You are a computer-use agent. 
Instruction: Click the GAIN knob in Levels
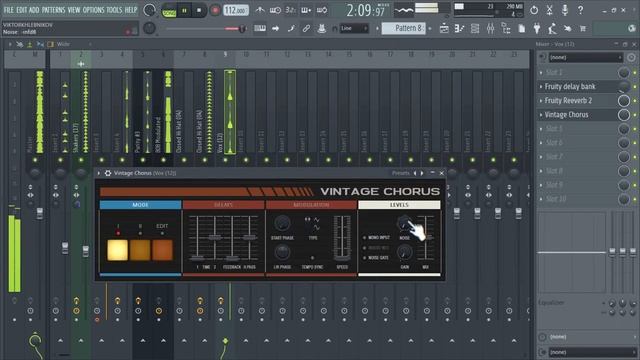pos(404,253)
